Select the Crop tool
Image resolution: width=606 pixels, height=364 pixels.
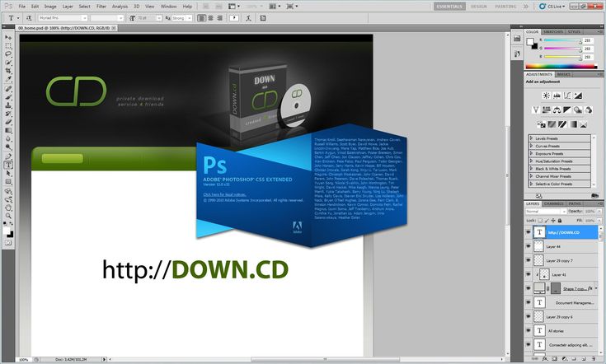(8, 71)
